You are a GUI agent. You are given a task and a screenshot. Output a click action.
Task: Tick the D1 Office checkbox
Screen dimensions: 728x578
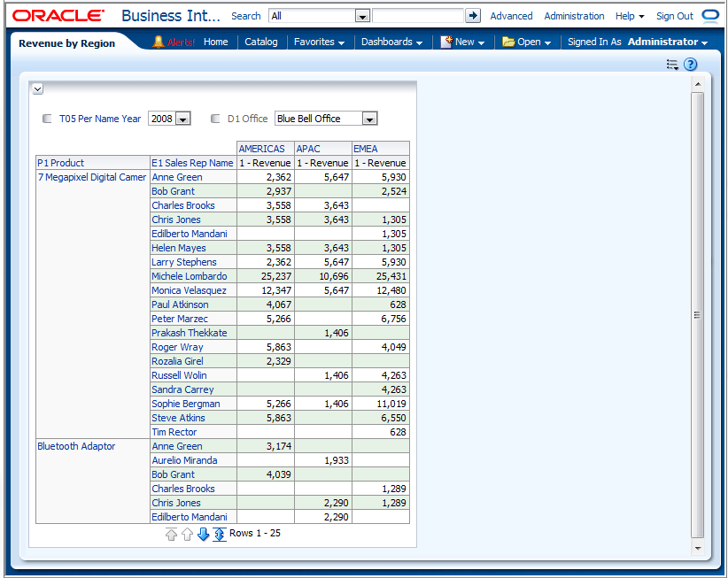coord(215,119)
